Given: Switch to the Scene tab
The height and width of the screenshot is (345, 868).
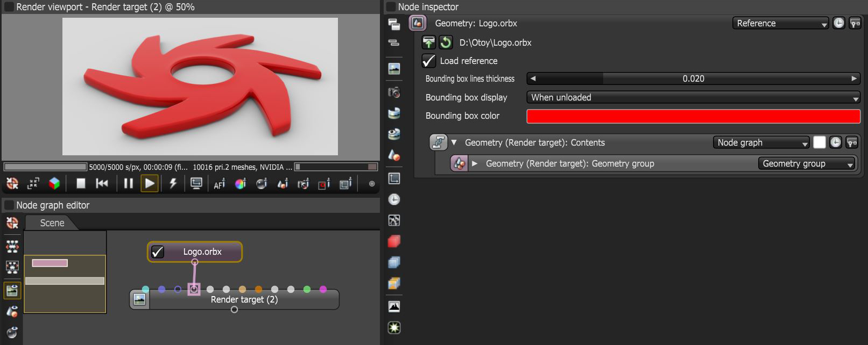Looking at the screenshot, I should click(52, 223).
